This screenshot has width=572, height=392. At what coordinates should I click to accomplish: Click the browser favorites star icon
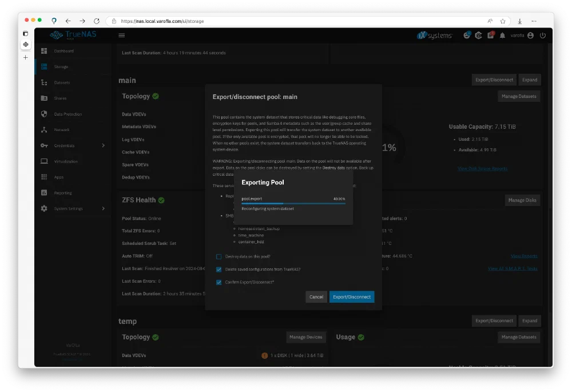click(x=503, y=21)
